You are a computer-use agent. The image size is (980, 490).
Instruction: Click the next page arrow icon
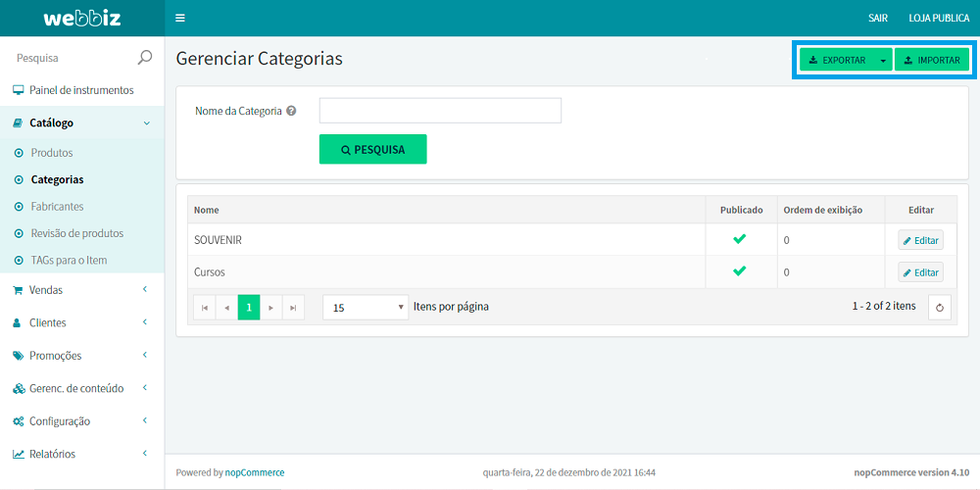point(271,308)
